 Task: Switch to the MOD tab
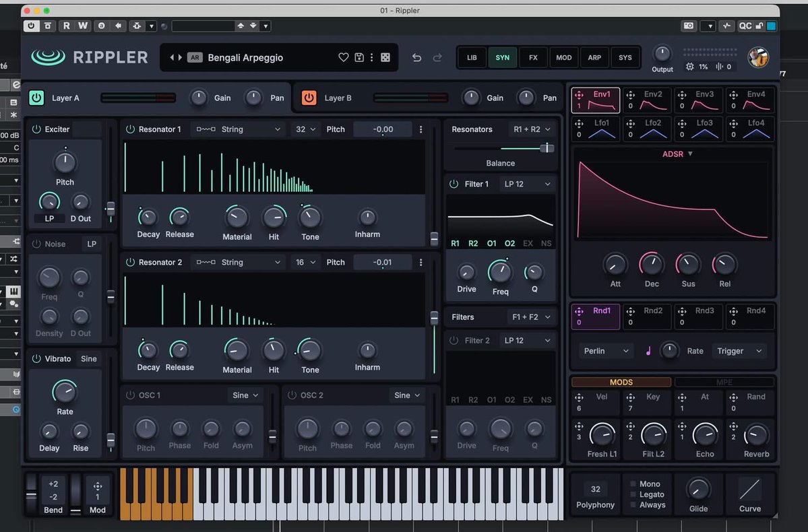coord(564,58)
